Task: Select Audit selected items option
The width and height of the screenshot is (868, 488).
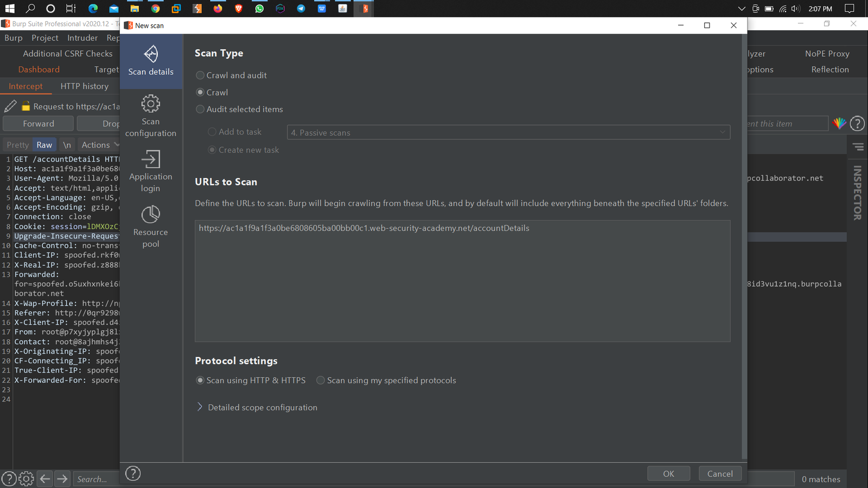Action: coord(240,109)
